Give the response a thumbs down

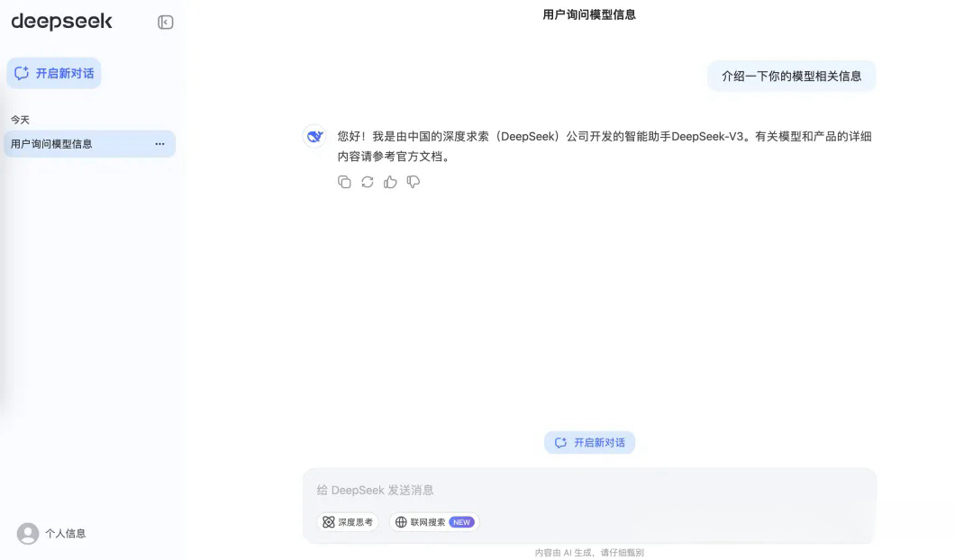pos(414,182)
